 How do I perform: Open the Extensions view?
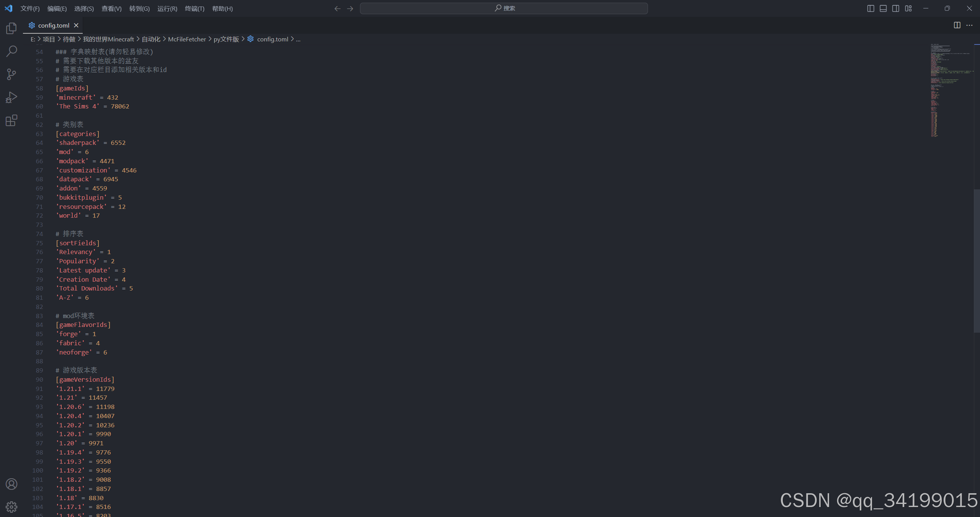pos(11,121)
